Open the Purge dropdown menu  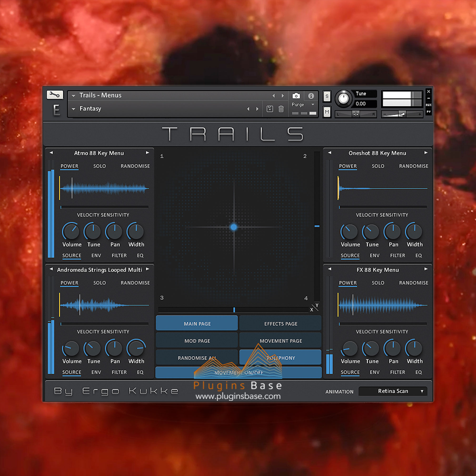click(x=303, y=104)
